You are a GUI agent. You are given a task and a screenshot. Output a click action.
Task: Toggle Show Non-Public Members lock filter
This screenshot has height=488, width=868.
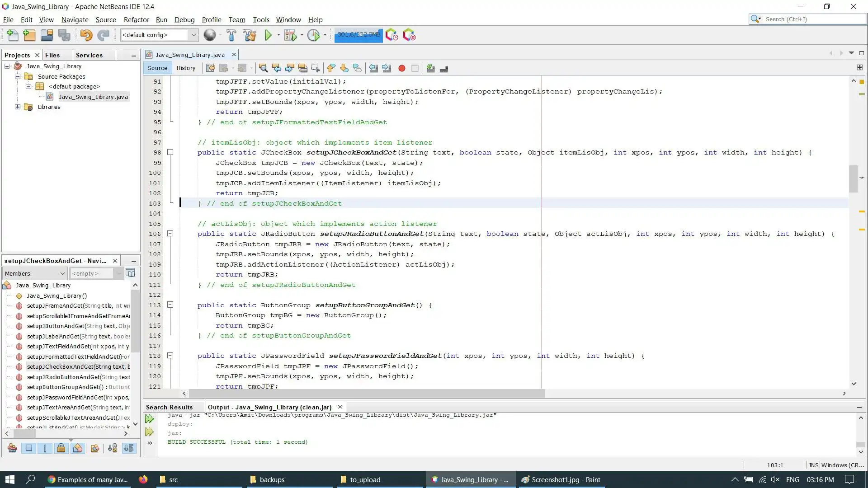pyautogui.click(x=61, y=448)
